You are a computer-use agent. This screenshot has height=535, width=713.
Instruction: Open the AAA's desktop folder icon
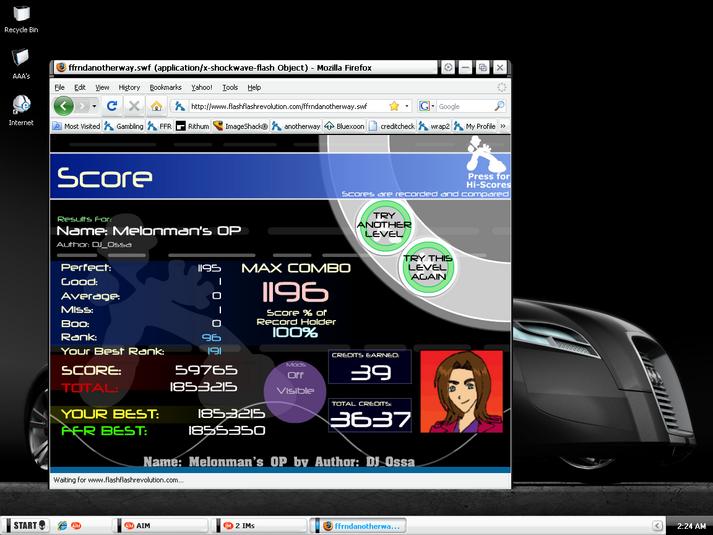pos(21,65)
